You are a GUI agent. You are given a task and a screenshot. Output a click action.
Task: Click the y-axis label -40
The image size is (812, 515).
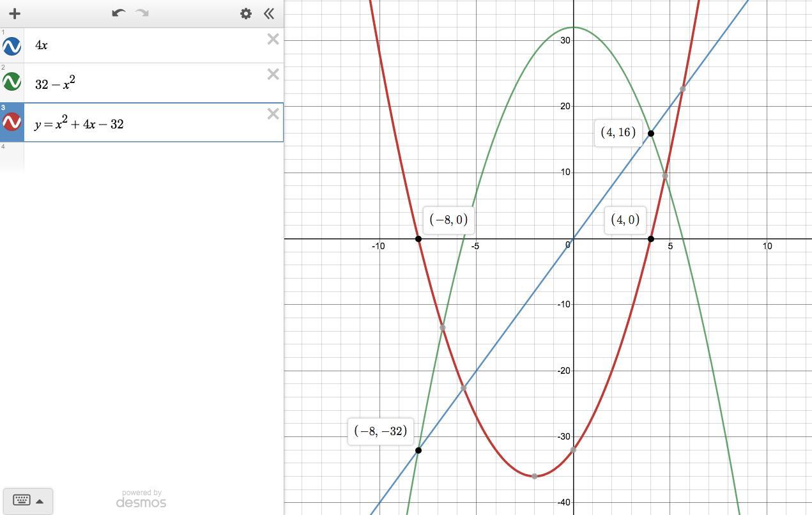tap(563, 503)
